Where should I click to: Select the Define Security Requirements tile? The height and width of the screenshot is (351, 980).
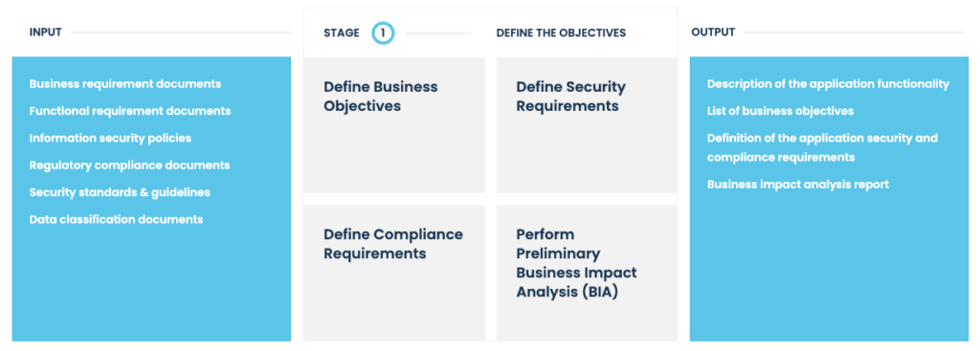(587, 125)
